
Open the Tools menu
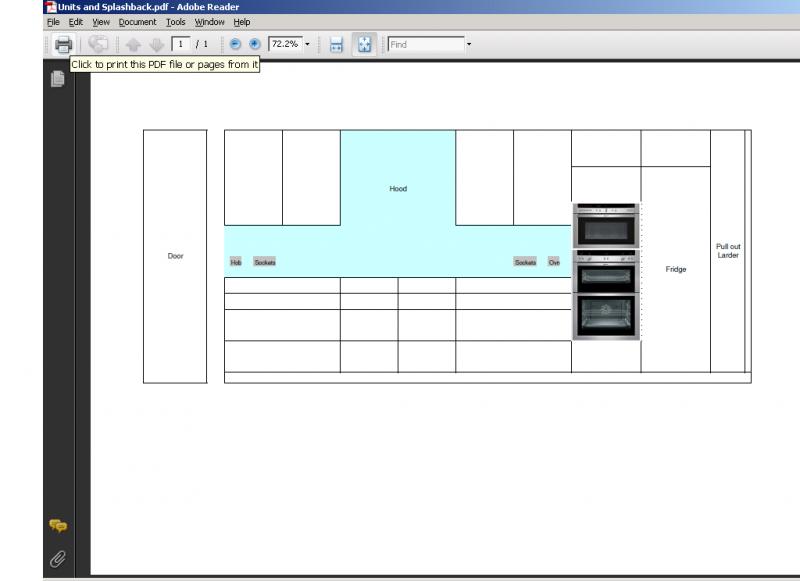coord(176,22)
